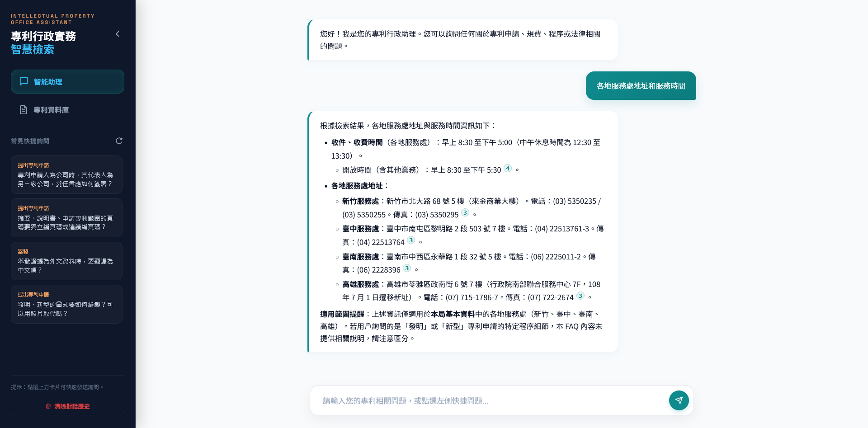Send message with the paper plane button

(679, 400)
